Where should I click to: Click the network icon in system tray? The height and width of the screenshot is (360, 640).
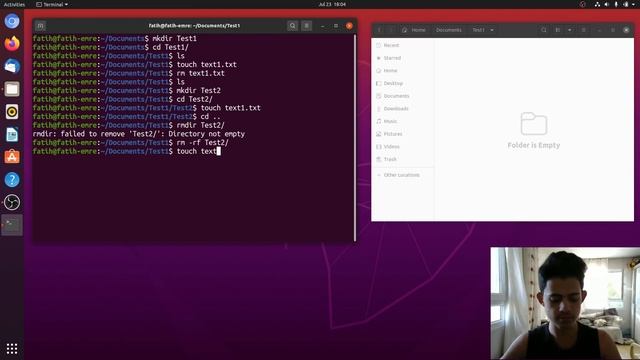point(597,4)
